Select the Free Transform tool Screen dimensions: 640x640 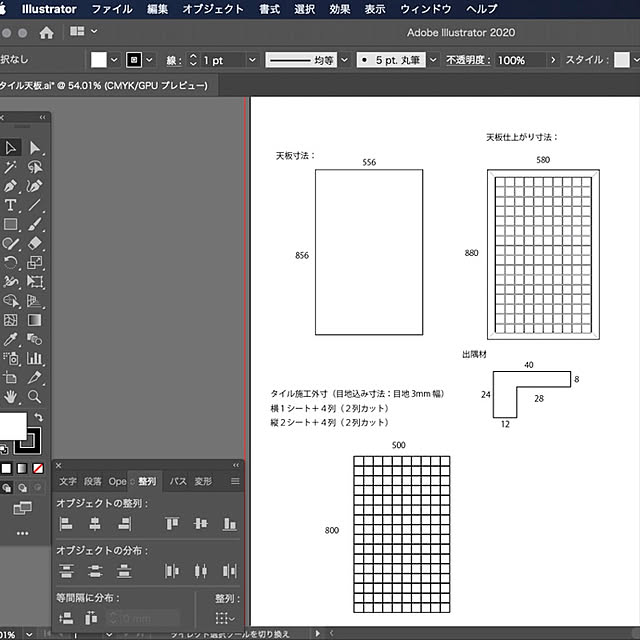(35, 282)
